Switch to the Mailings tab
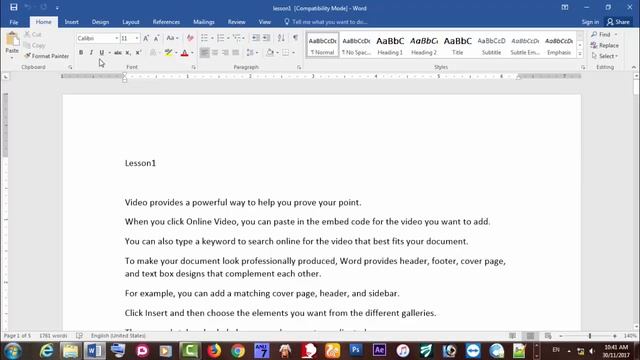Viewport: 640px width, 360px height. point(204,22)
